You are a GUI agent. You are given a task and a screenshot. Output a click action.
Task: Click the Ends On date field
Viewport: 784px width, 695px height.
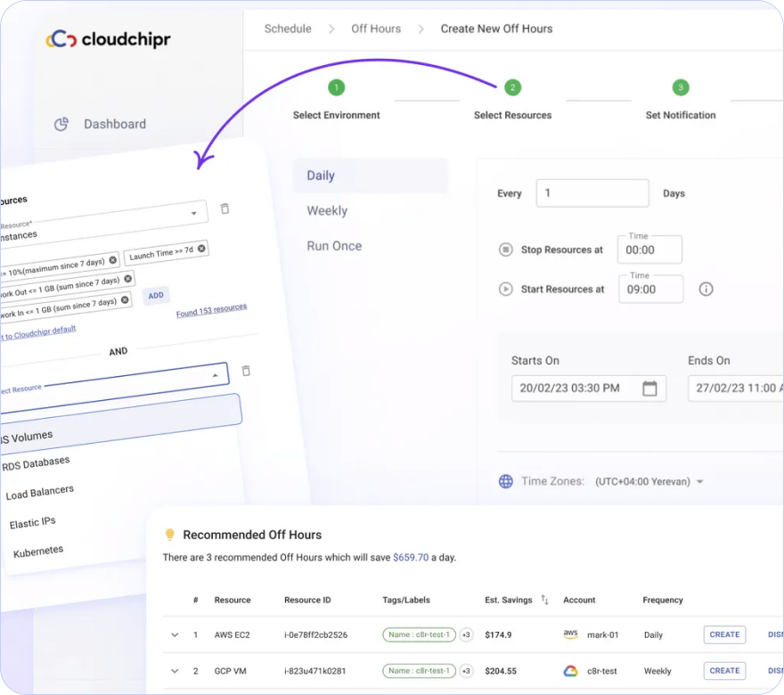(x=736, y=388)
